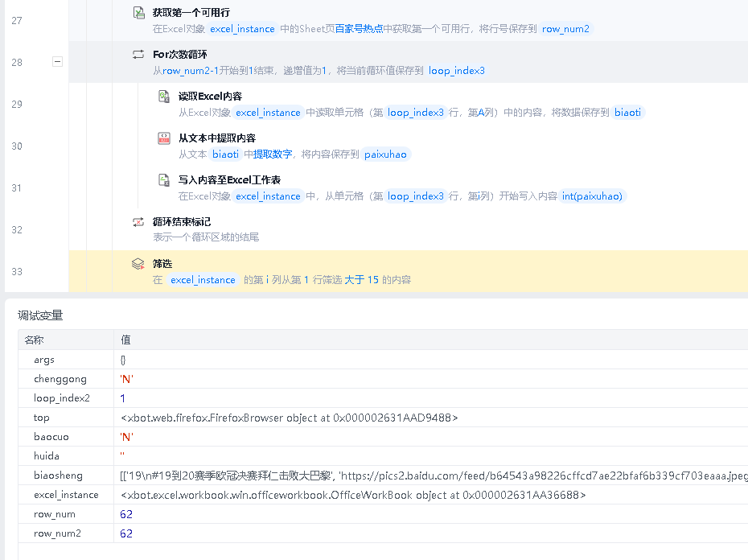Select the chenggong variable row
The image size is (748, 560).
[x=60, y=379]
